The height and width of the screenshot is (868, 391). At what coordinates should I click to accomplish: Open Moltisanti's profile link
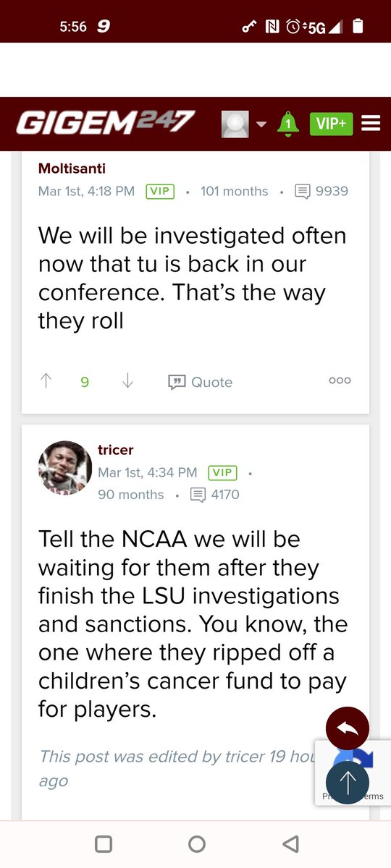pos(72,169)
